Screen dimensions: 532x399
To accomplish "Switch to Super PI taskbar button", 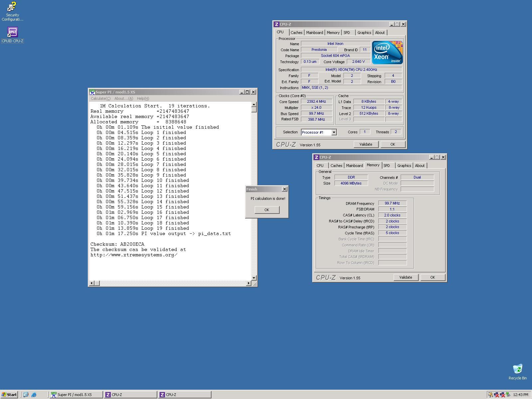I will (76, 395).
